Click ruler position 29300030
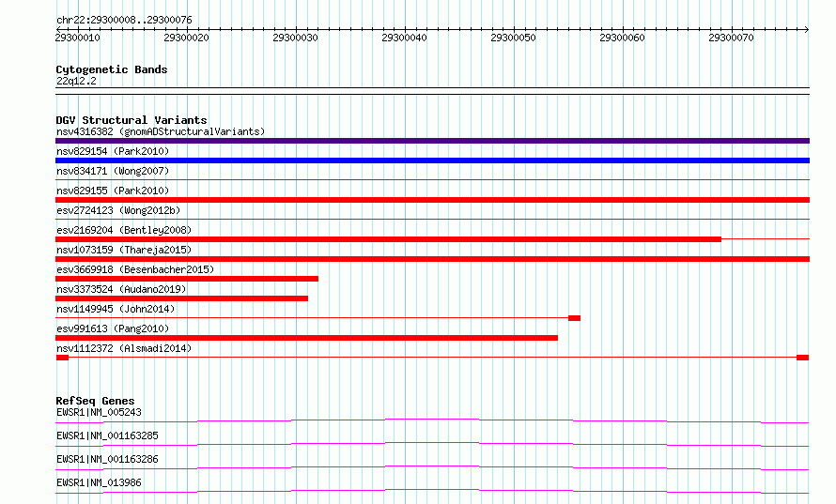 295,38
